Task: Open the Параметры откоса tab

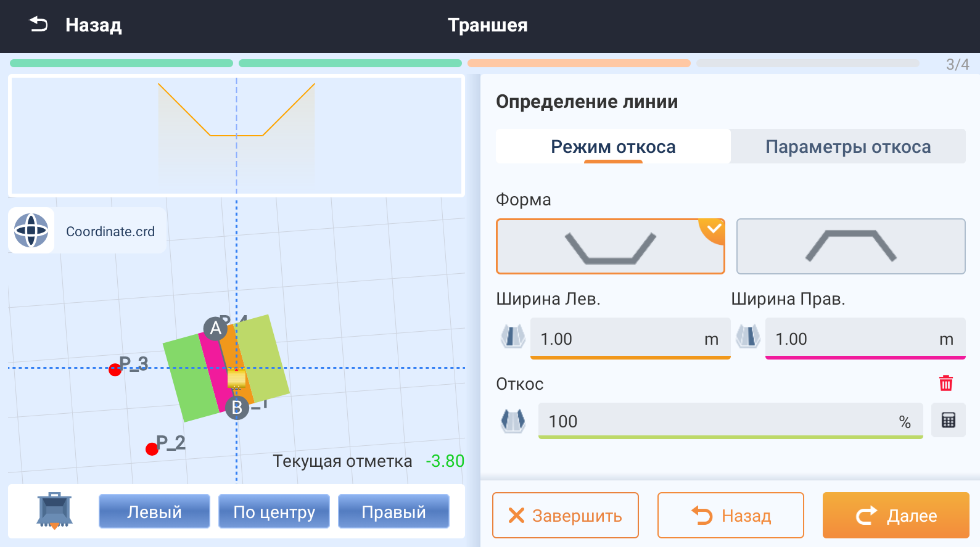Action: click(848, 147)
